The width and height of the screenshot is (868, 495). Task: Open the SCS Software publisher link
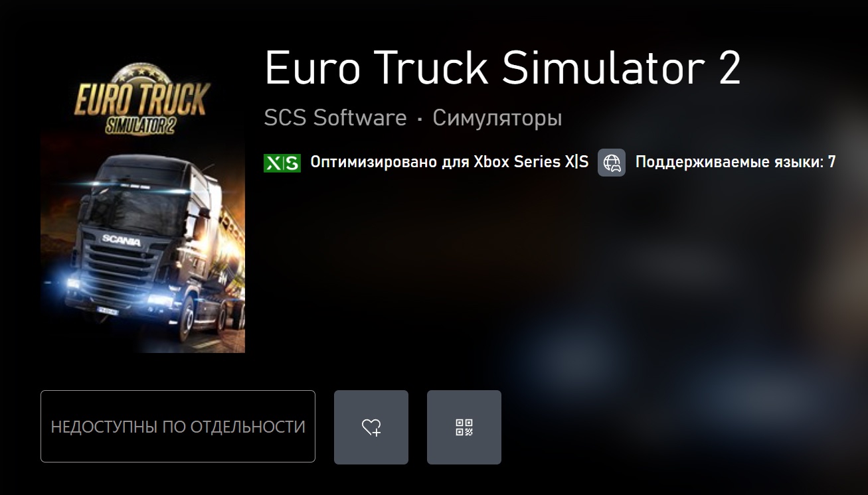(x=335, y=118)
